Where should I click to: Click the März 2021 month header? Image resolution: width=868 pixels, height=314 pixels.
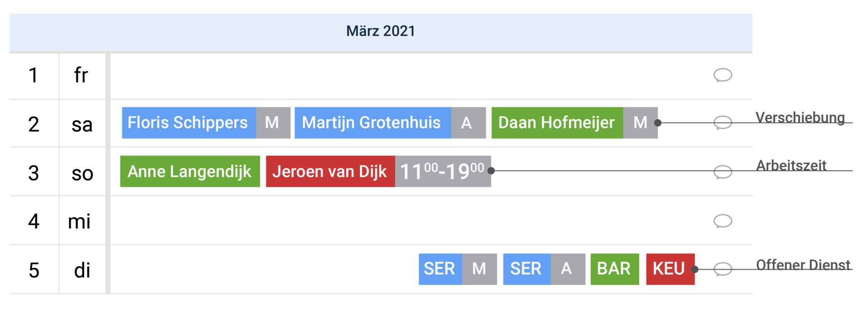pyautogui.click(x=381, y=31)
